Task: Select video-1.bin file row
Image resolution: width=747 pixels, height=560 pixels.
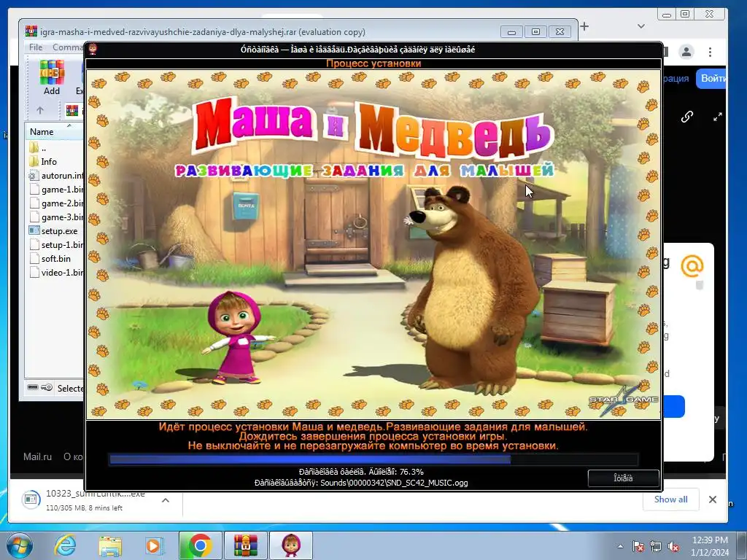Action: 56,273
